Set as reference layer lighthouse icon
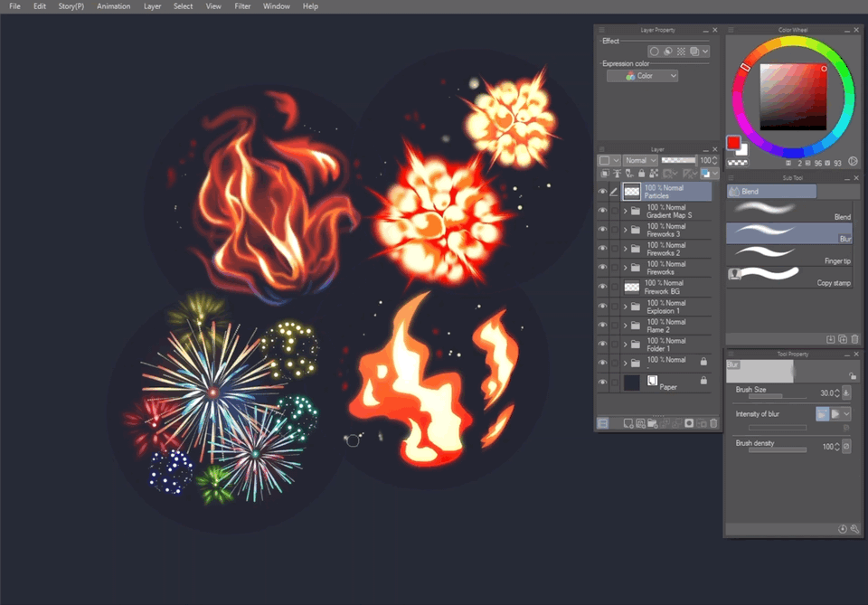 (617, 174)
